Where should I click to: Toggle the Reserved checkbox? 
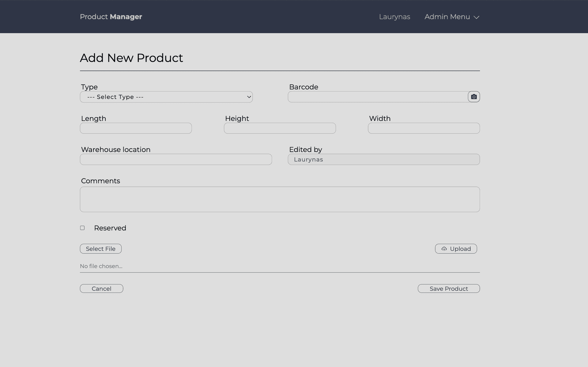(82, 228)
